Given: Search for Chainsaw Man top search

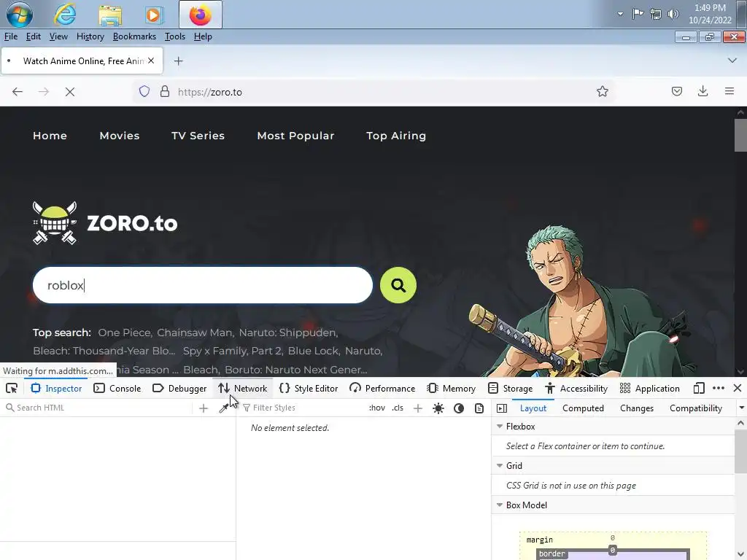Looking at the screenshot, I should (196, 332).
